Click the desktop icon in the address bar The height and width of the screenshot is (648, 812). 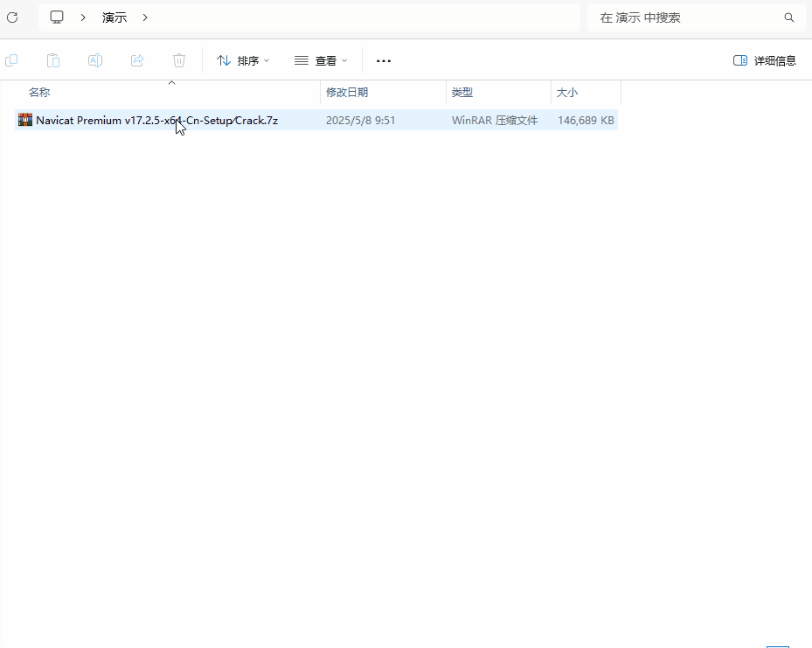[x=57, y=17]
